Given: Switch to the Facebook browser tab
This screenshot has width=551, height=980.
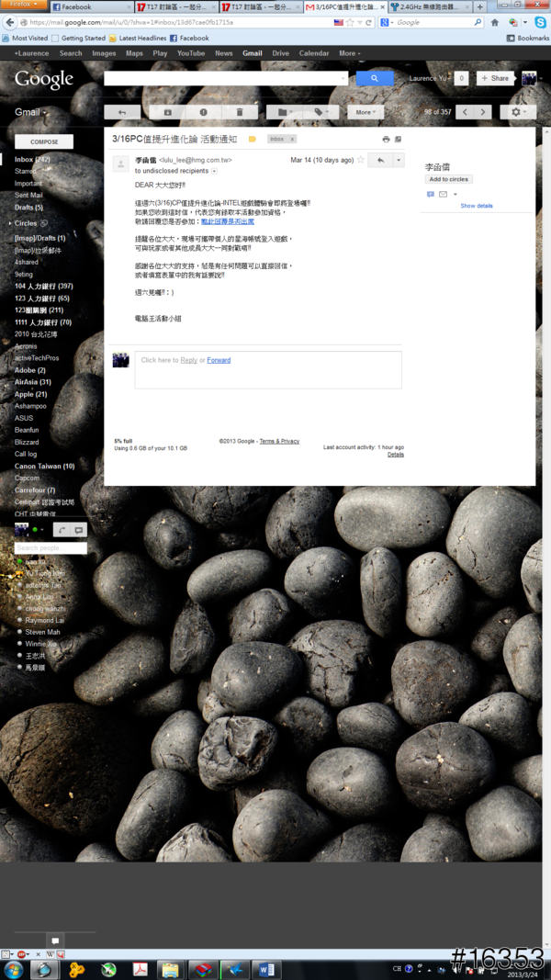Looking at the screenshot, I should (x=91, y=6).
